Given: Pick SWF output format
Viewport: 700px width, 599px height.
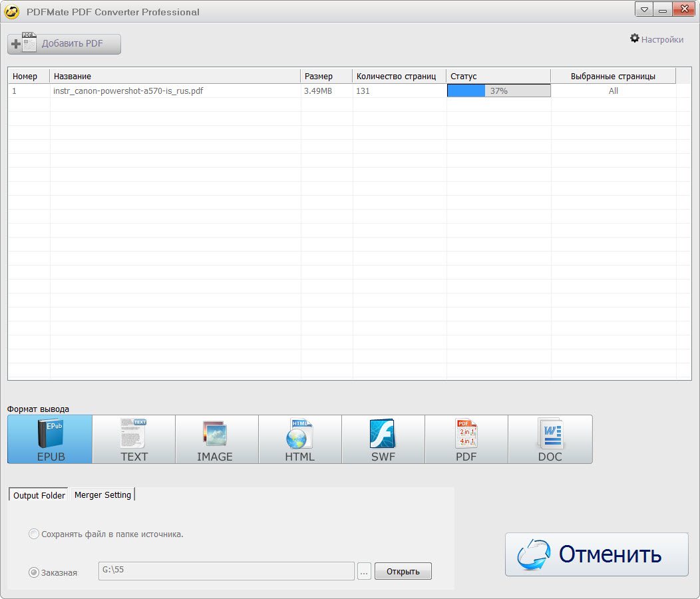Looking at the screenshot, I should [x=383, y=439].
